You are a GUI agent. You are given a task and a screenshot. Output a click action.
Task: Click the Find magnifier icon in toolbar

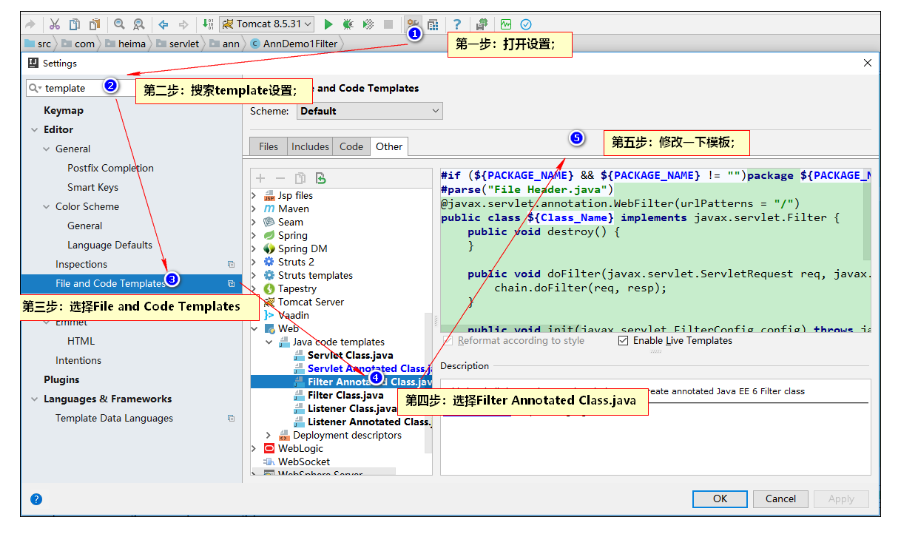[x=119, y=24]
